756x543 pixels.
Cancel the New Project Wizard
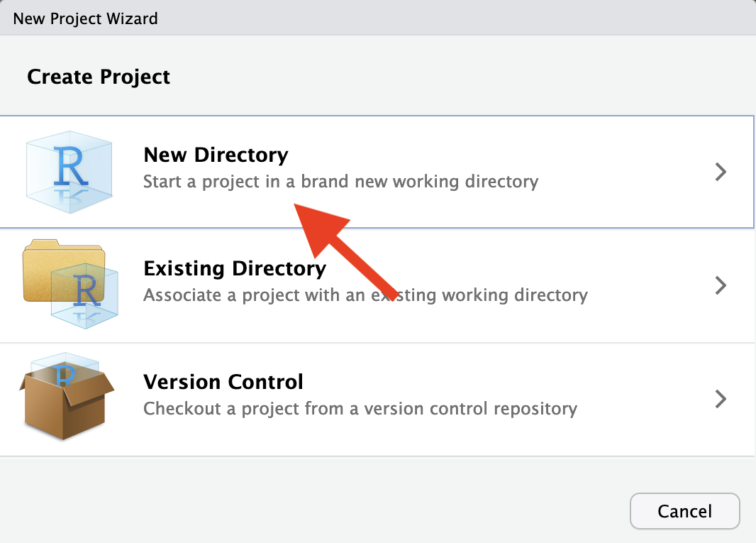(x=684, y=511)
